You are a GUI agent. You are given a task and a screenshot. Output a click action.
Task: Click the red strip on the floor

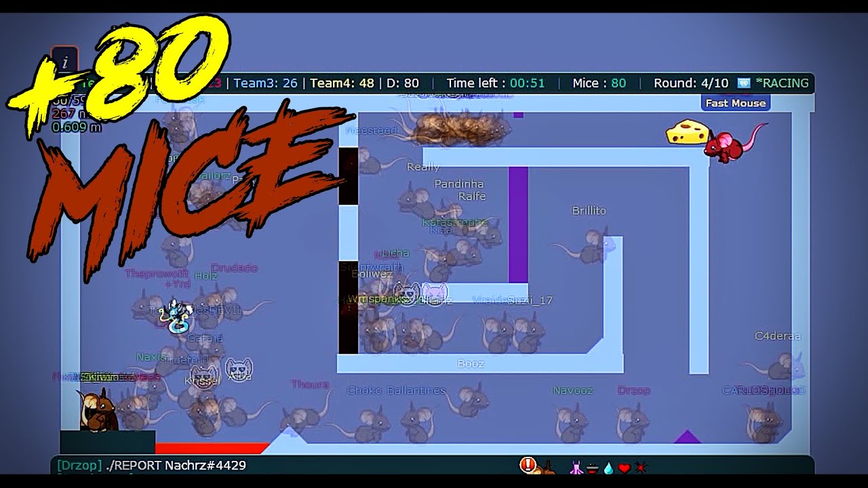(212, 448)
